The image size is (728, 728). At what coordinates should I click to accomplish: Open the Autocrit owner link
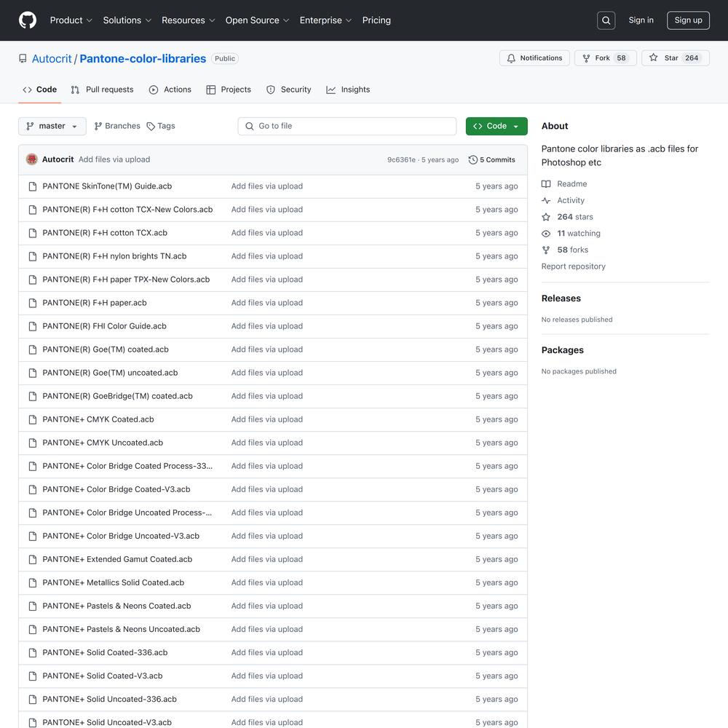52,59
